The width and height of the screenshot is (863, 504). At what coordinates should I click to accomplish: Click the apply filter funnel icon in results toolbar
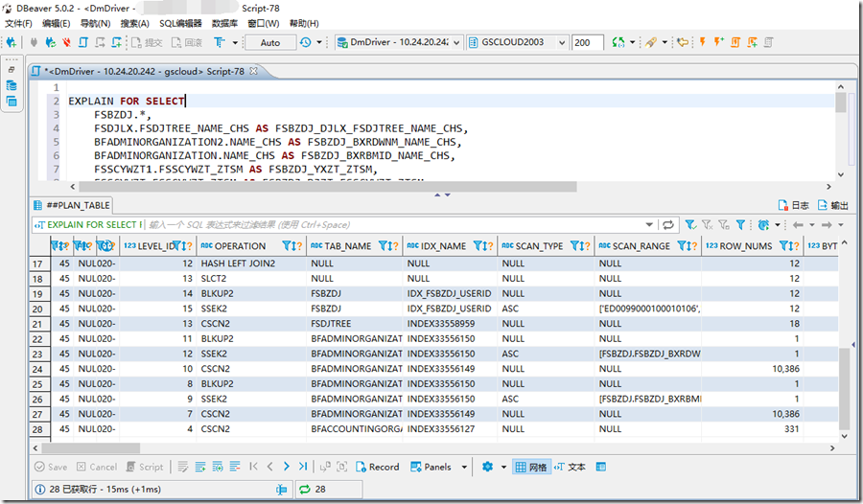click(690, 225)
